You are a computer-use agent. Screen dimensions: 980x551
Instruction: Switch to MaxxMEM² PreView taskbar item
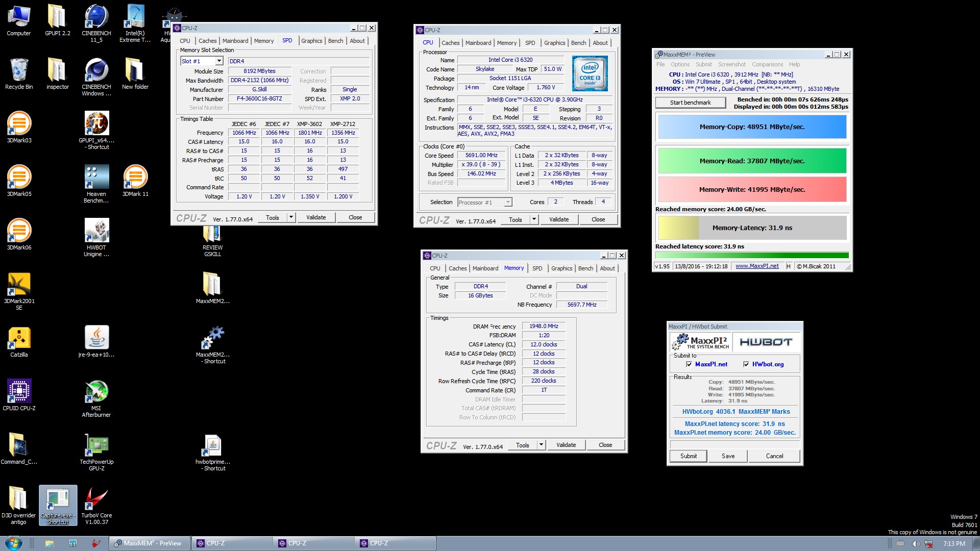149,543
